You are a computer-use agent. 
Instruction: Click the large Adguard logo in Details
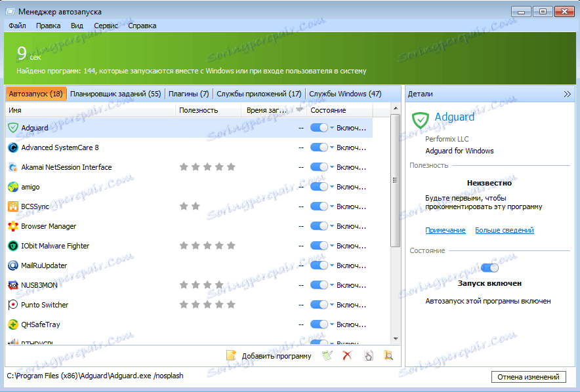[420, 121]
